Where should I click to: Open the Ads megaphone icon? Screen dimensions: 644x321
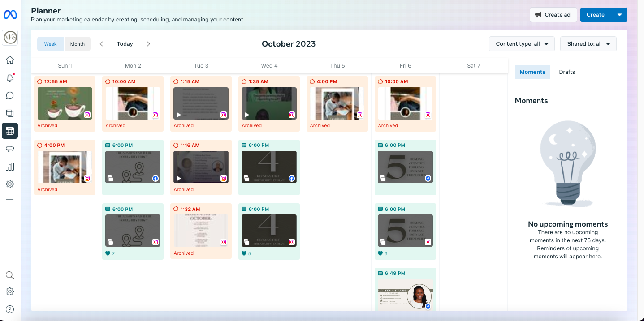coord(10,149)
